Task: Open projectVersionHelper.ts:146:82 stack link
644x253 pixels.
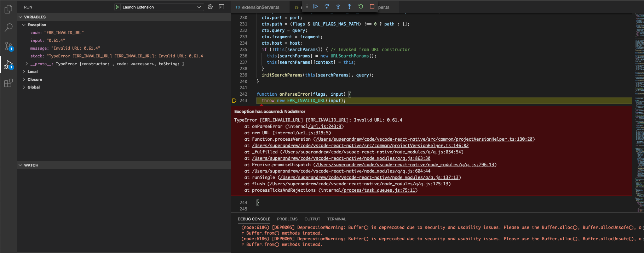Action: (360, 146)
